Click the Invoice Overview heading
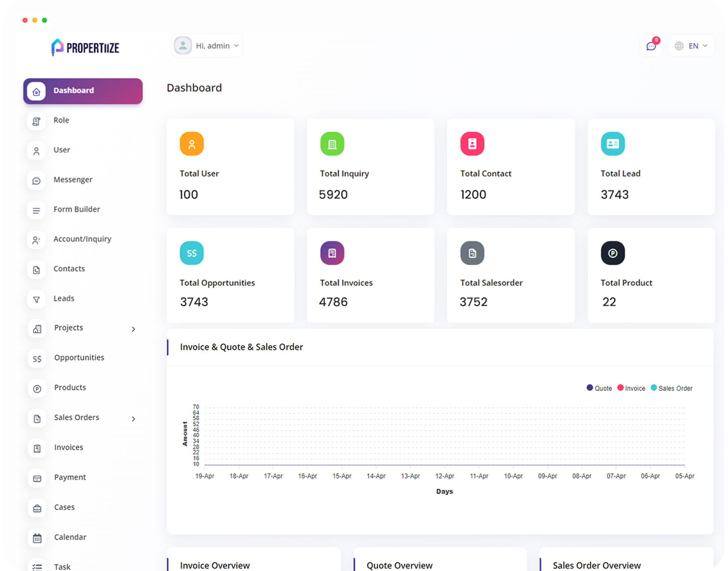The width and height of the screenshot is (728, 571). 215,565
